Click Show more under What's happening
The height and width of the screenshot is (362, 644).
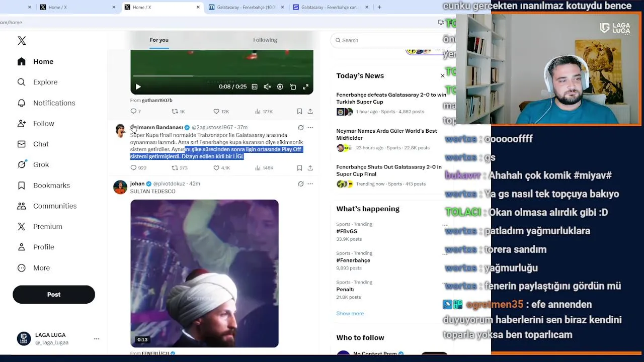click(350, 313)
